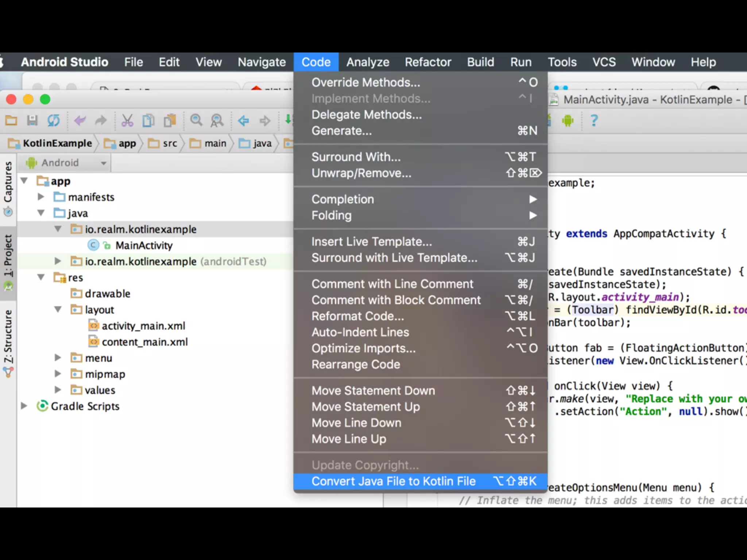Screen dimensions: 747x560
Task: Click the Navigate Back arrow icon
Action: pos(243,120)
